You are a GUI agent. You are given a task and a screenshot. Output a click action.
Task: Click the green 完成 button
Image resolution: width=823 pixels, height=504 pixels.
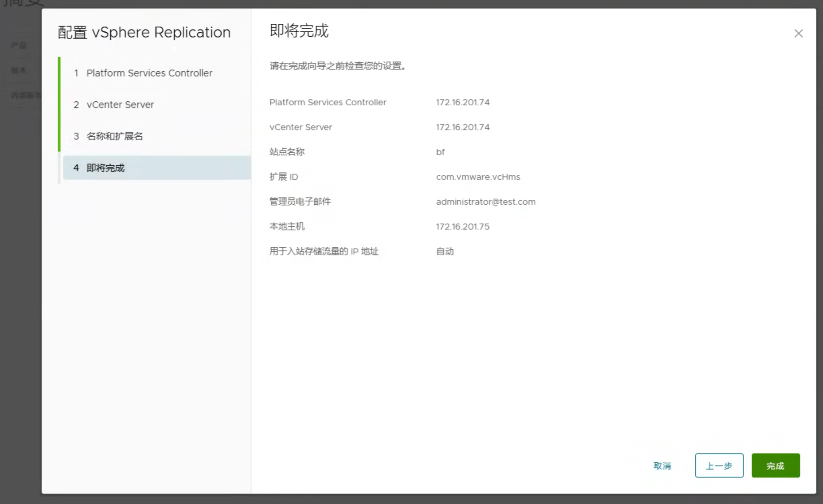775,466
